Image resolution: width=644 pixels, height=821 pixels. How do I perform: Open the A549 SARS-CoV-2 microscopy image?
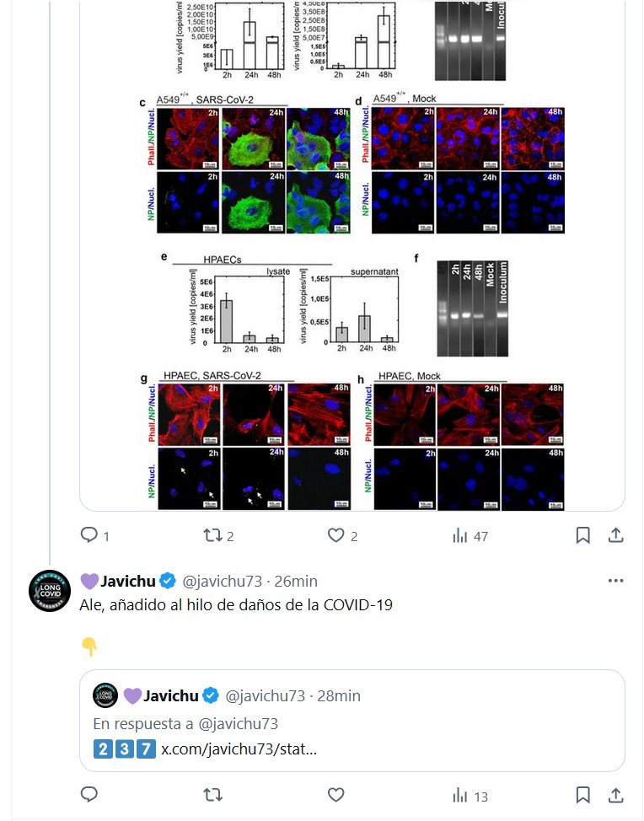(253, 169)
